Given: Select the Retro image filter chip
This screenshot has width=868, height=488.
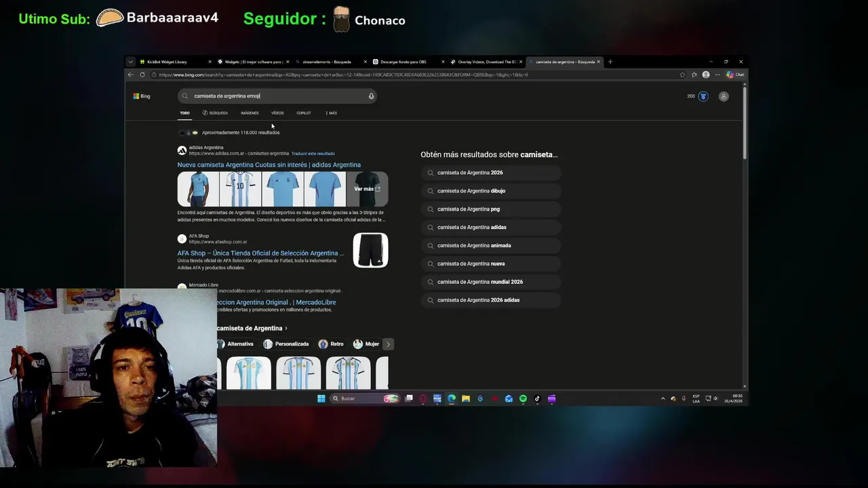Looking at the screenshot, I should [x=332, y=344].
